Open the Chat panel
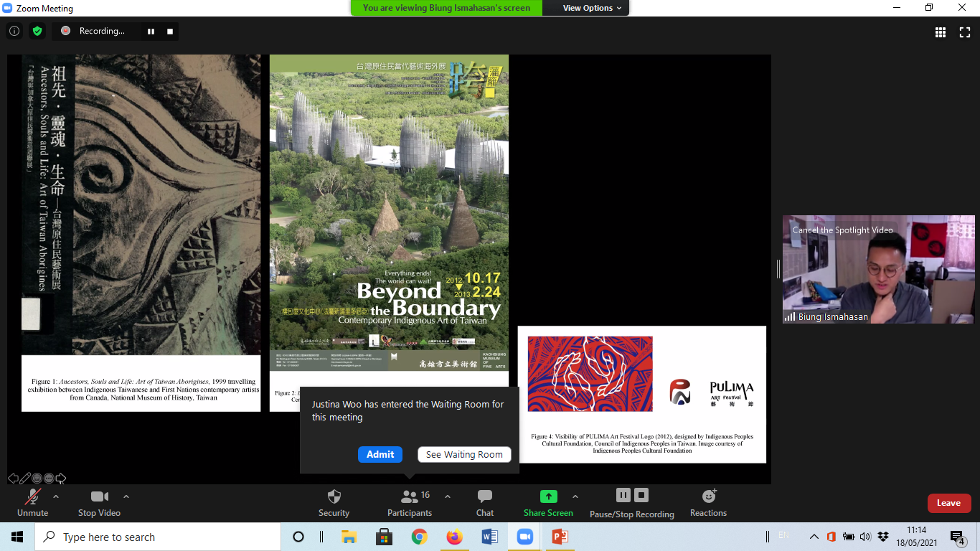980x551 pixels. (485, 502)
